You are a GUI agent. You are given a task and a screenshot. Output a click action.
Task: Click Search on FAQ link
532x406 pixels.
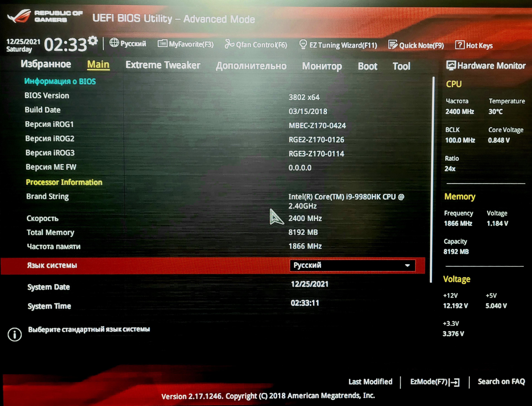coord(501,381)
